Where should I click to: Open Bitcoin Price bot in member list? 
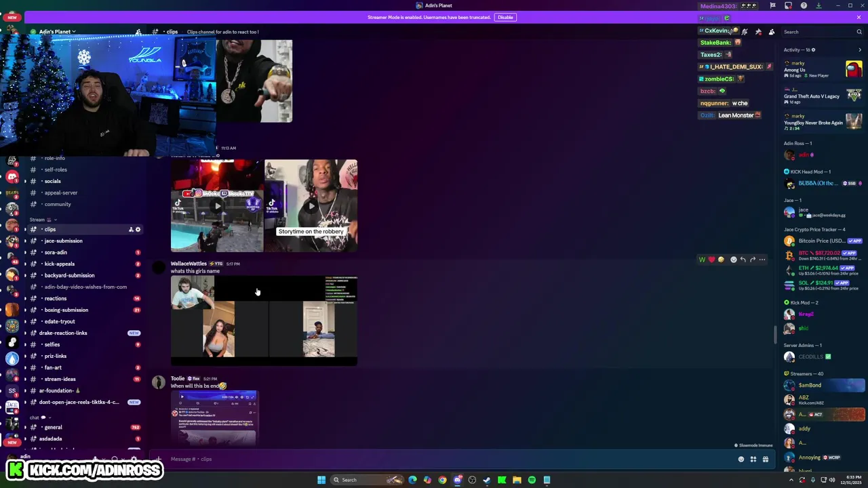coord(824,241)
